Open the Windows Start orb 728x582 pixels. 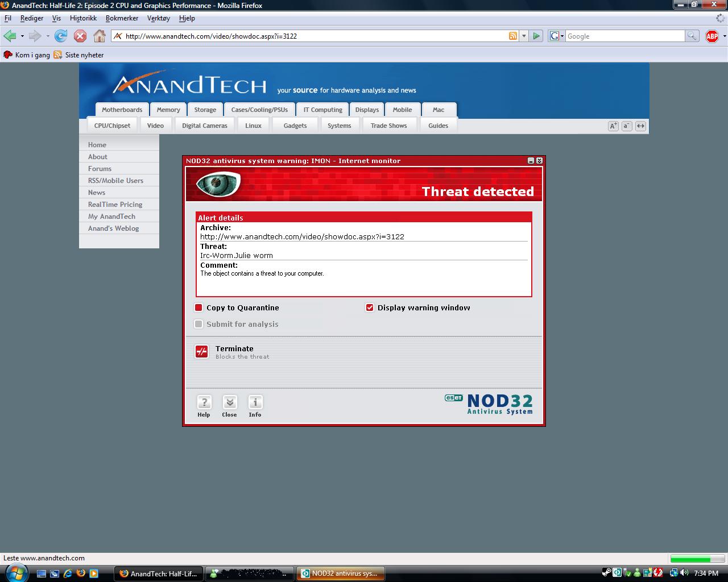pyautogui.click(x=16, y=573)
